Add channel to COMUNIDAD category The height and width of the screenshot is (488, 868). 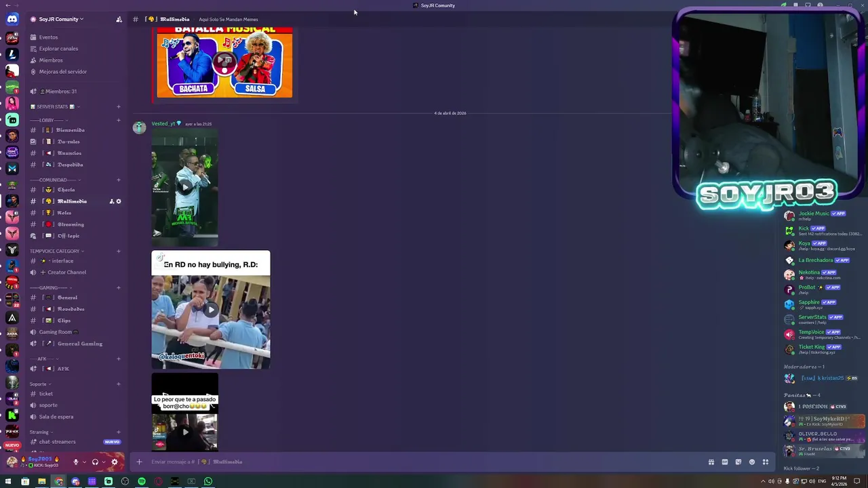click(x=118, y=180)
